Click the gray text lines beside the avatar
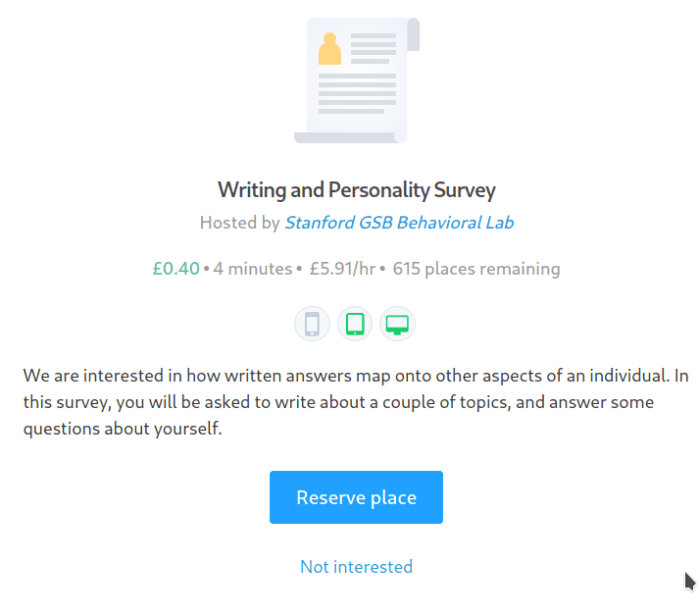 tap(373, 48)
